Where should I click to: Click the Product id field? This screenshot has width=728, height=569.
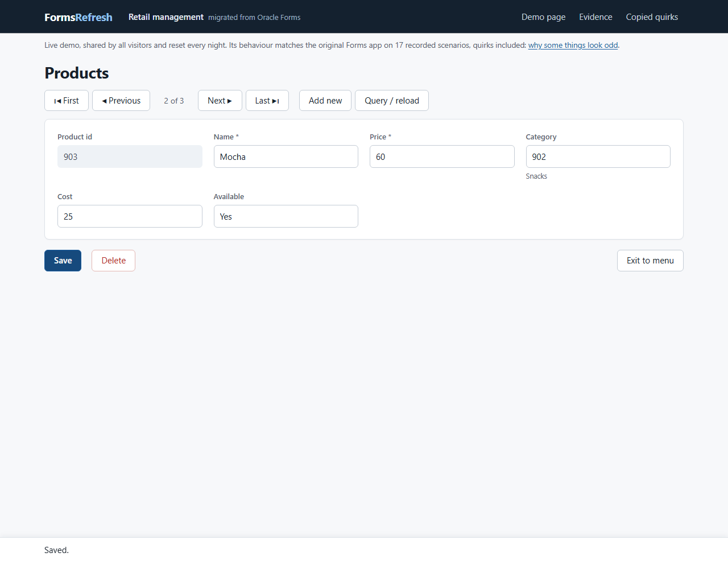pos(130,156)
